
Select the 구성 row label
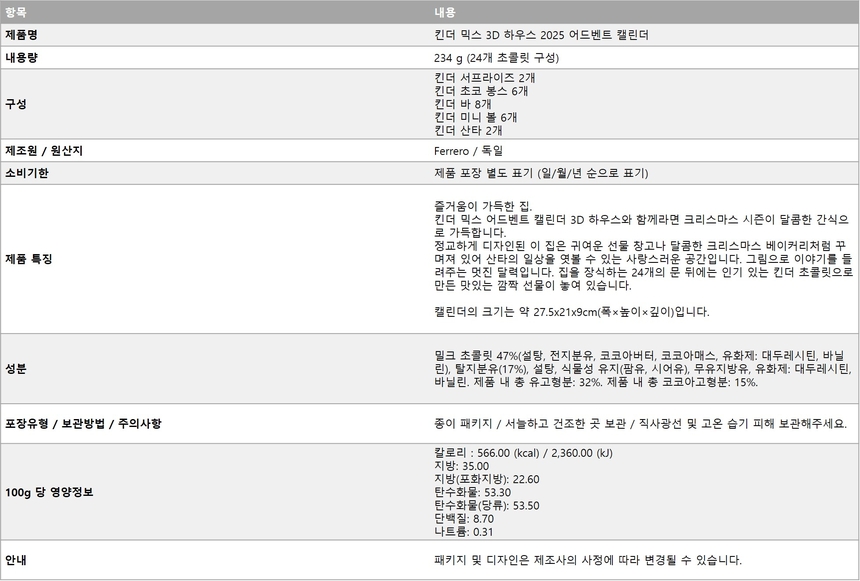tap(17, 103)
